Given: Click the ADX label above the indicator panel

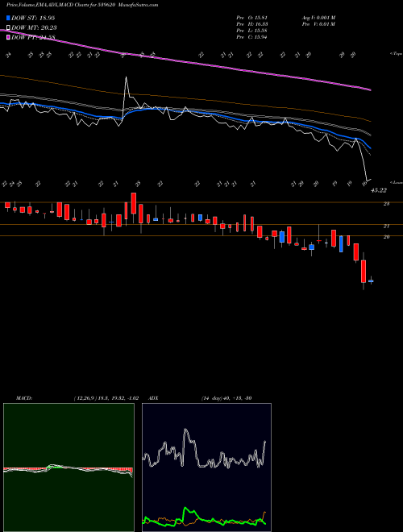Looking at the screenshot, I should (153, 398).
